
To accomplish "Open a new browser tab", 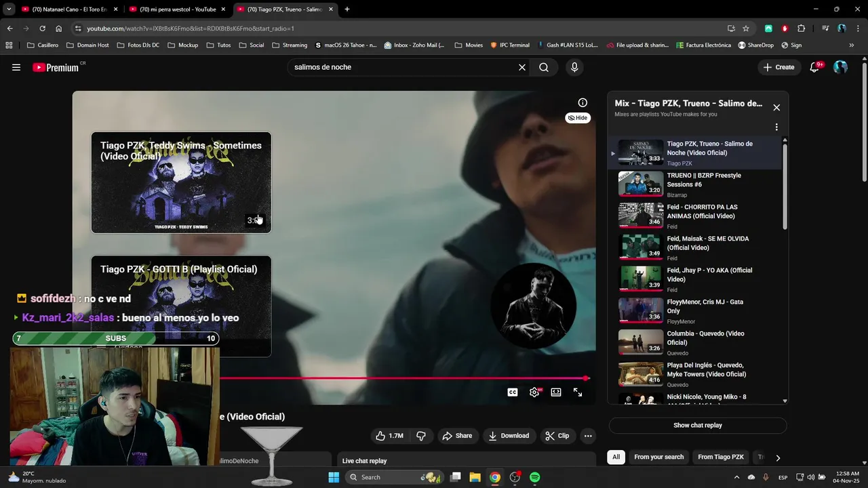I will point(347,9).
